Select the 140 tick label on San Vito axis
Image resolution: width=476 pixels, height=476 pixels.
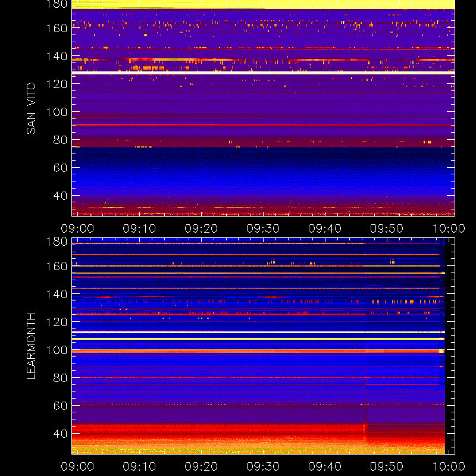[57, 56]
